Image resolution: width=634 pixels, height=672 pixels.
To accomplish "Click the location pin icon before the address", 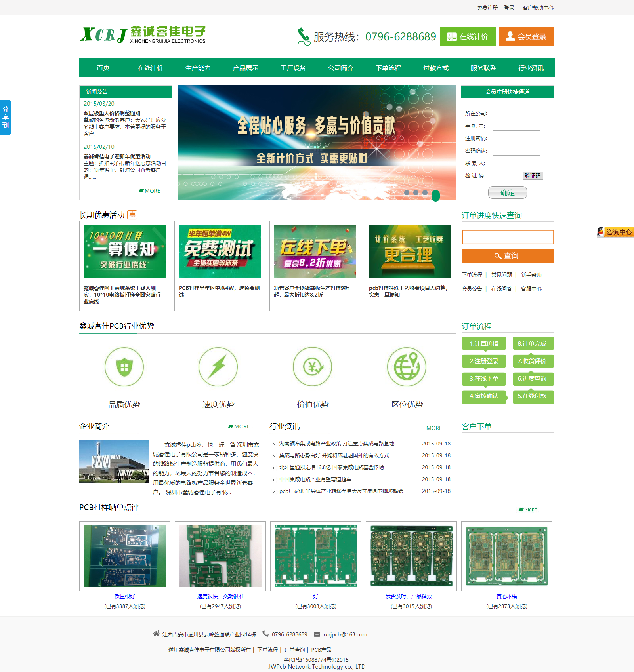I will point(156,634).
